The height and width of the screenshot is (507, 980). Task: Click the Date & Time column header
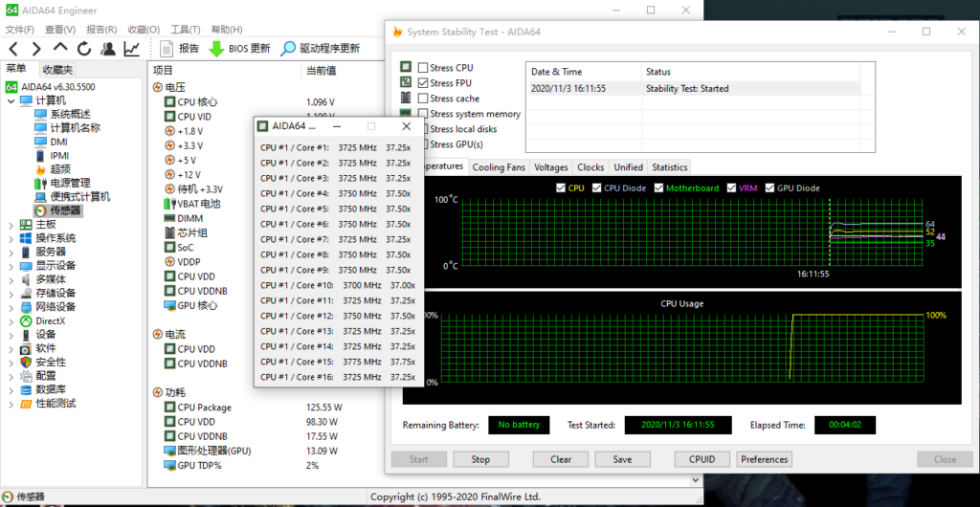click(584, 72)
